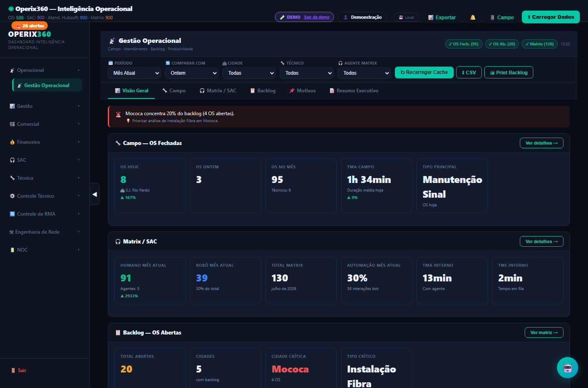Click the Recarregar Cache button
The image size is (588, 388).
(x=424, y=72)
